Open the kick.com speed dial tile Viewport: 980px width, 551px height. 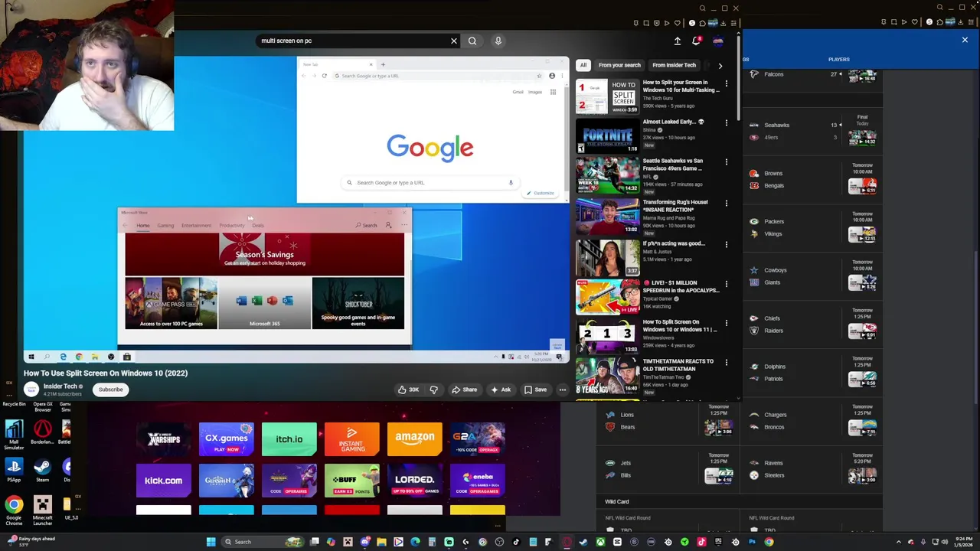164,480
